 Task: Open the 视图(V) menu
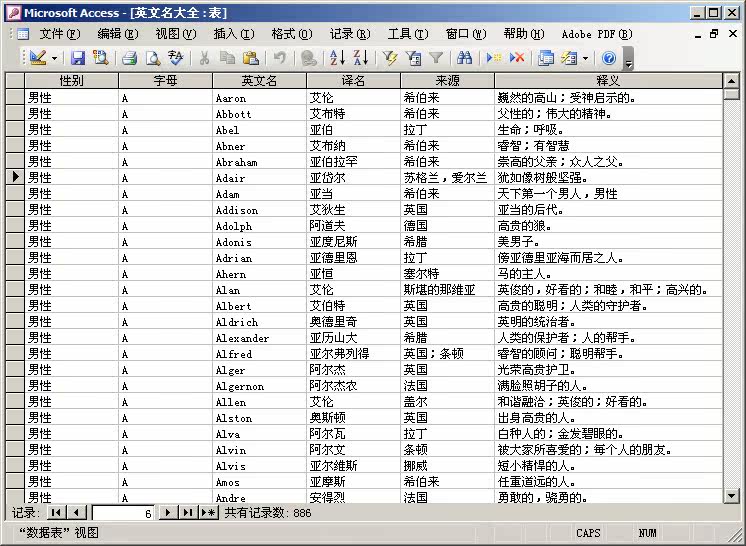click(176, 34)
